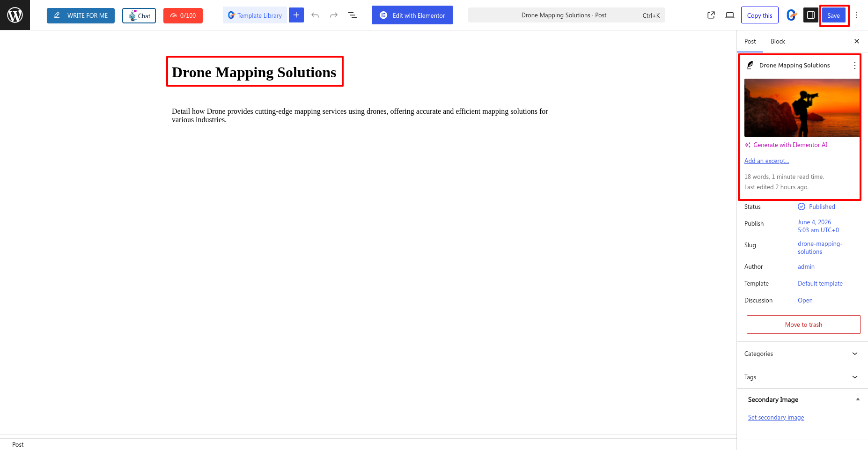Open the Published status toggle
Viewport: 868px width, 450px height.
click(x=817, y=207)
